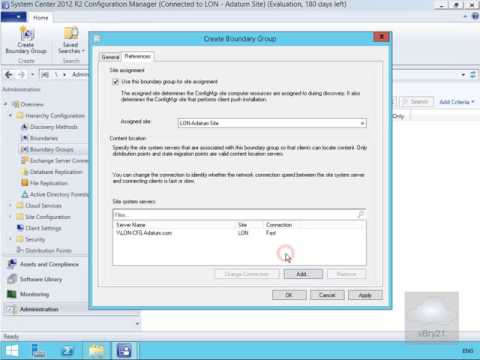The height and width of the screenshot is (360, 480).
Task: Switch to the General tab
Action: (x=110, y=57)
